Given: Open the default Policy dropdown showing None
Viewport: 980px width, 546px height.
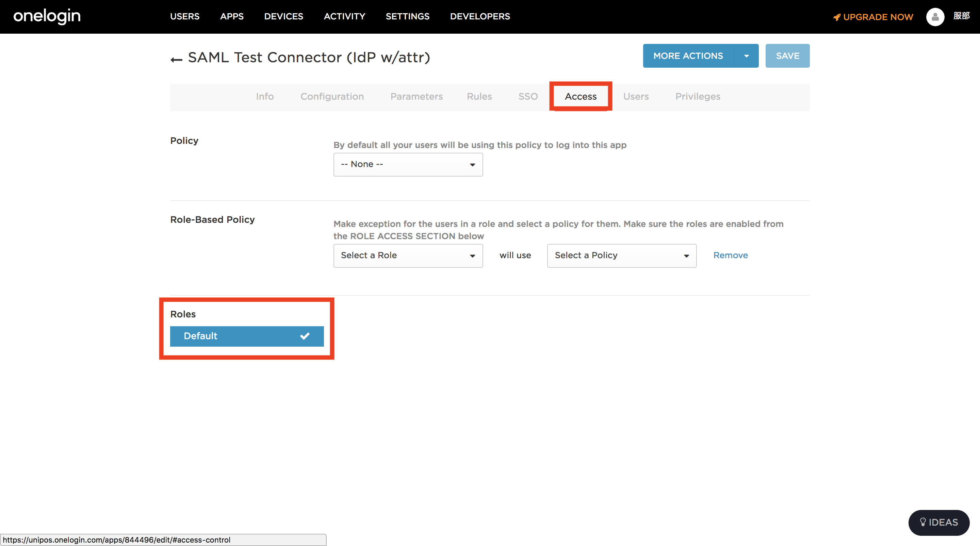Looking at the screenshot, I should pyautogui.click(x=408, y=164).
